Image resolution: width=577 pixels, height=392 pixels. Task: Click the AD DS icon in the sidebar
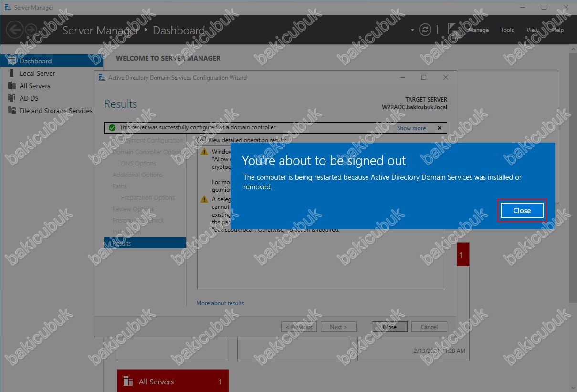coord(12,98)
